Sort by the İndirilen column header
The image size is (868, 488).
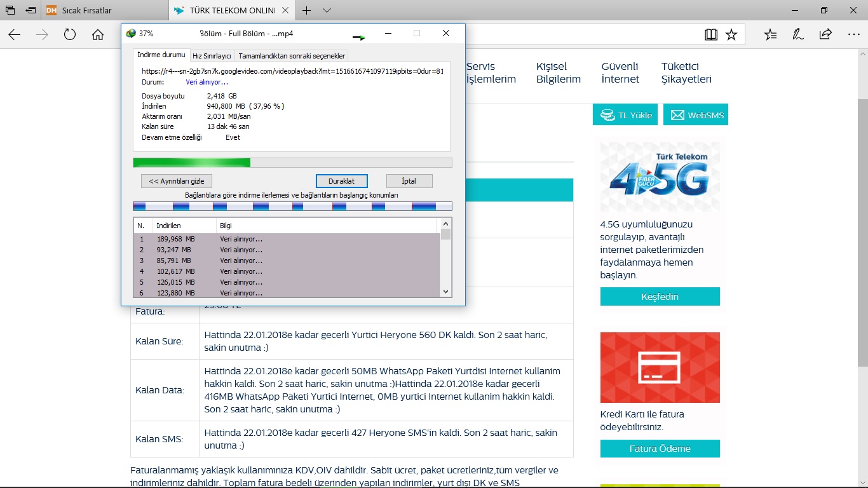click(x=184, y=226)
